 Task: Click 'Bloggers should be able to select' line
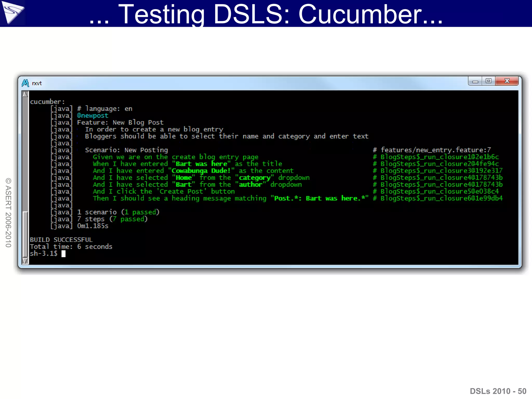[227, 136]
